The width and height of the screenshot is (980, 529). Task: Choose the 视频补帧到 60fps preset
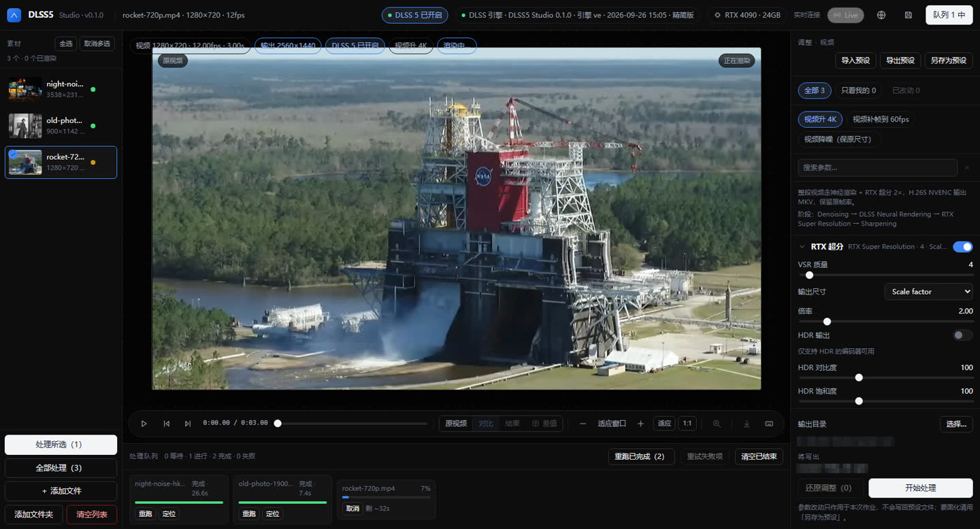(881, 119)
